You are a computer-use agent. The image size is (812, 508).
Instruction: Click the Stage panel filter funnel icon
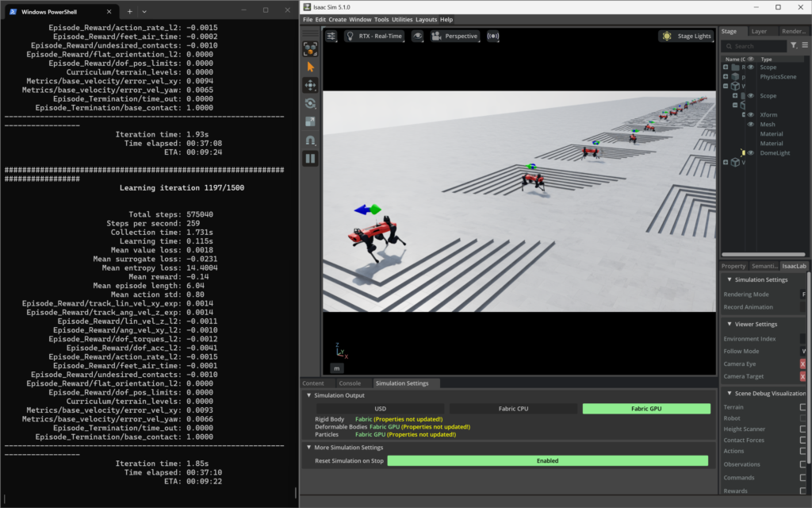click(794, 46)
